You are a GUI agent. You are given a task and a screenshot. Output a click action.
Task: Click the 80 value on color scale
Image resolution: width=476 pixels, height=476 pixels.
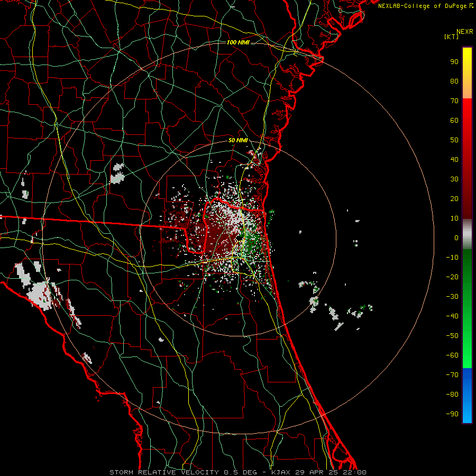(x=454, y=81)
